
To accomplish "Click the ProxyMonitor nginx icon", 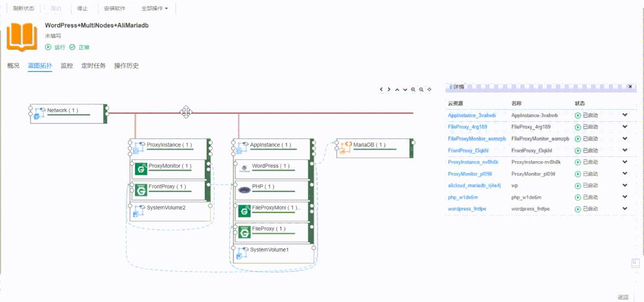I will click(141, 169).
